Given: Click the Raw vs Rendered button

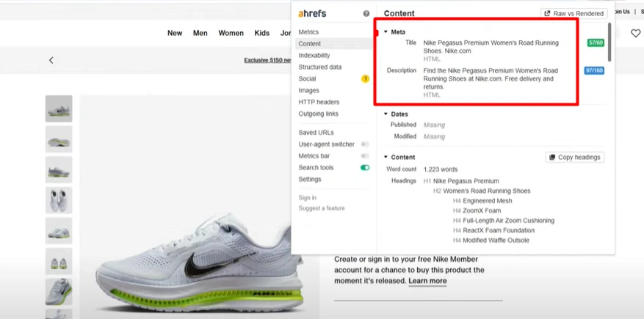Looking at the screenshot, I should [x=574, y=13].
